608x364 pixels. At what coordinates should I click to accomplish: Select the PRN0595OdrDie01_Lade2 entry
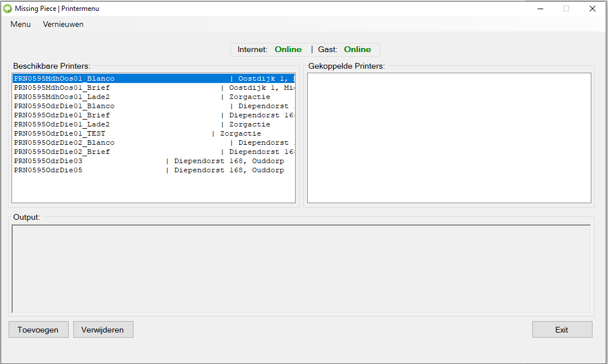62,124
